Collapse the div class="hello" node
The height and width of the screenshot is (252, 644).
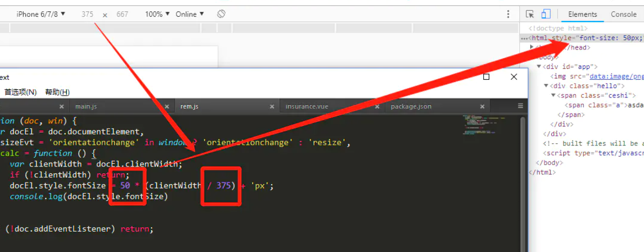546,86
